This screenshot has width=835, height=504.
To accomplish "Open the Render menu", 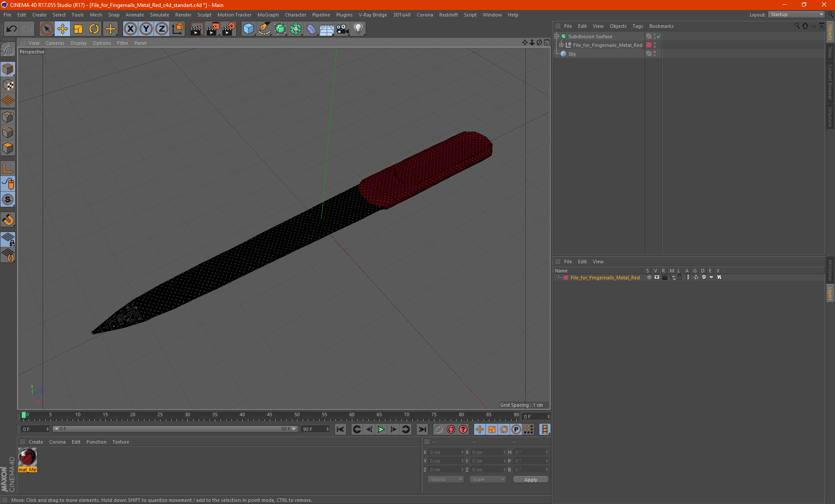I will (x=183, y=15).
